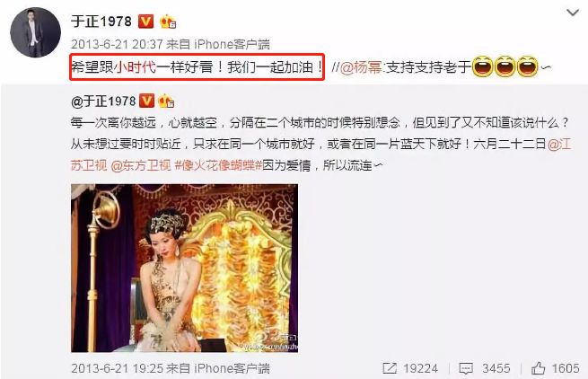Click verified V badge in quoted post
Viewport: 588px width, 379px height.
[146, 101]
